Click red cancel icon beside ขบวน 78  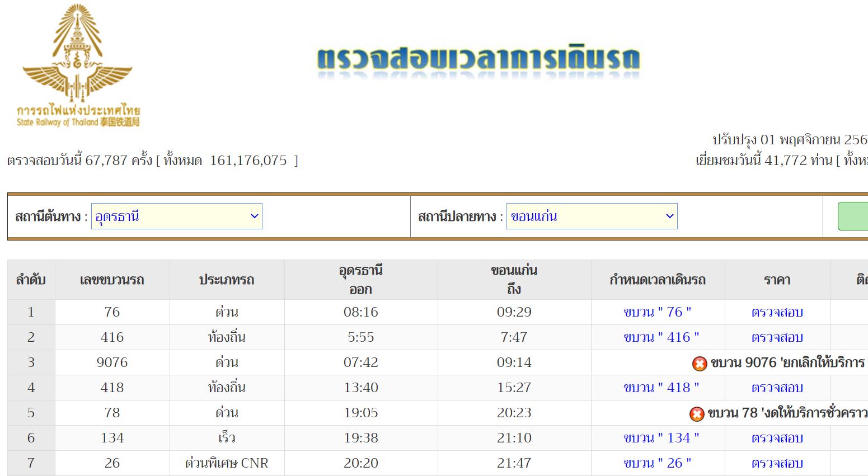pos(697,414)
